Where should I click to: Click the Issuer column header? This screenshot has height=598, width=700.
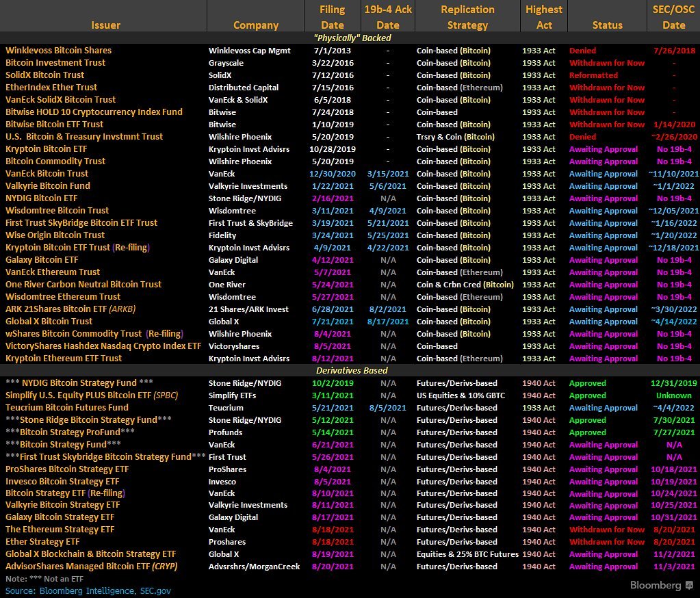tap(106, 25)
